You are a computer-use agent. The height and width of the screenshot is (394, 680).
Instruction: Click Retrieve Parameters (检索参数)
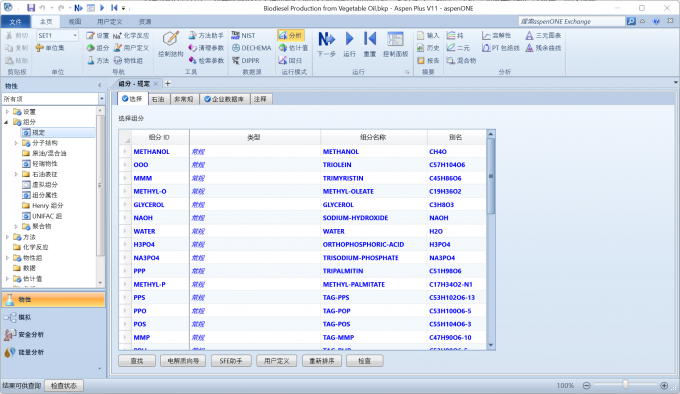point(206,61)
